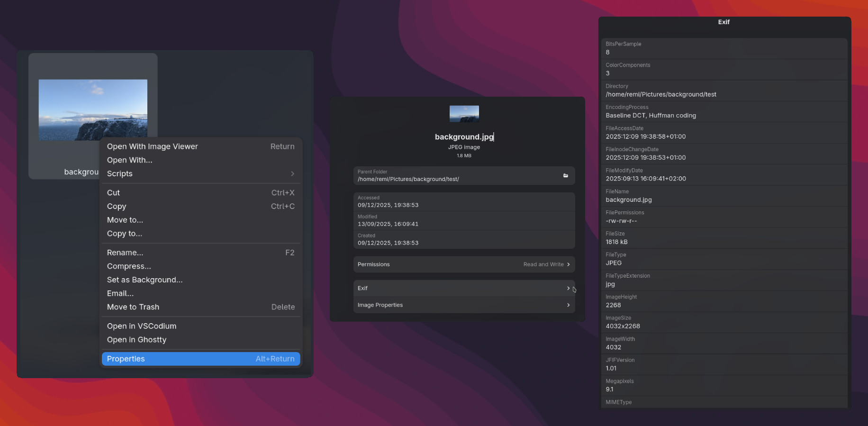
Task: Click the background.jpg filename text field
Action: pos(463,137)
